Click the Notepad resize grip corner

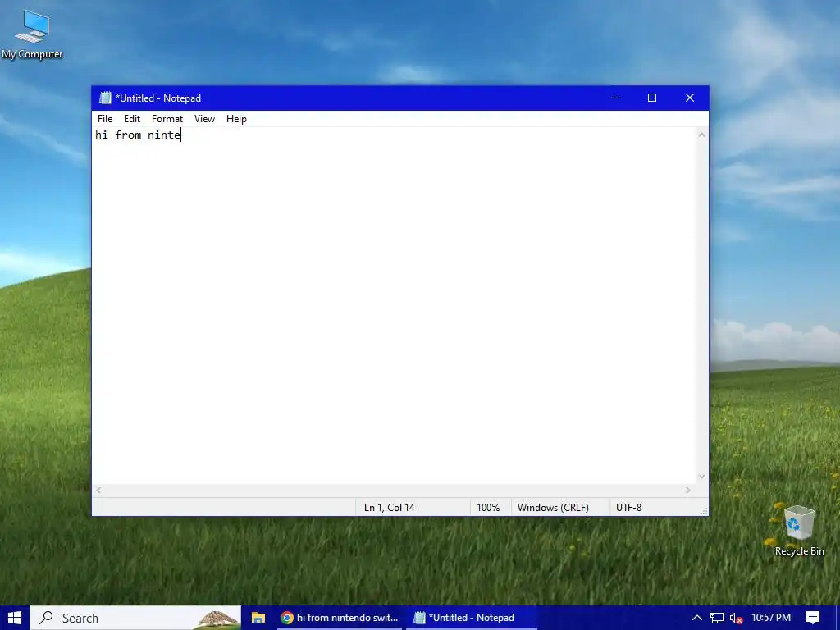pyautogui.click(x=703, y=510)
